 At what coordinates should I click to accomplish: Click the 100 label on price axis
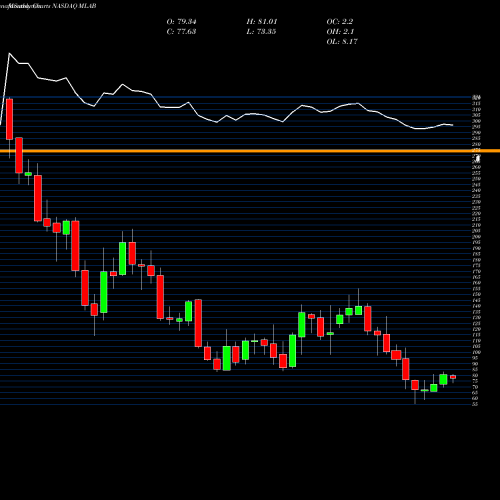(x=476, y=352)
